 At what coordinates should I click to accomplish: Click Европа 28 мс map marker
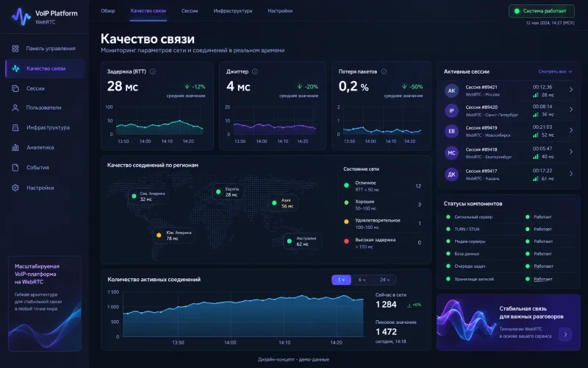[228, 192]
